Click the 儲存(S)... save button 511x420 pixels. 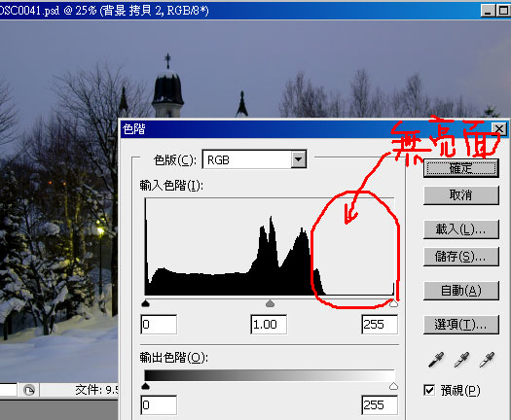click(460, 257)
